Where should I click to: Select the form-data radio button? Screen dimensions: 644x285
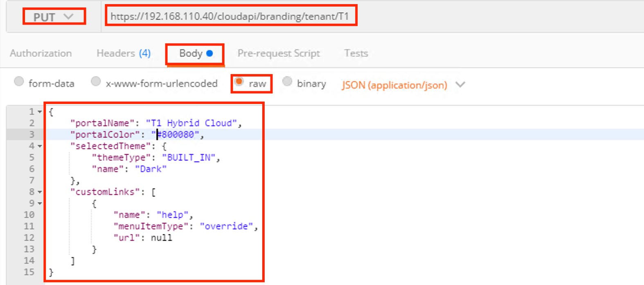[19, 81]
